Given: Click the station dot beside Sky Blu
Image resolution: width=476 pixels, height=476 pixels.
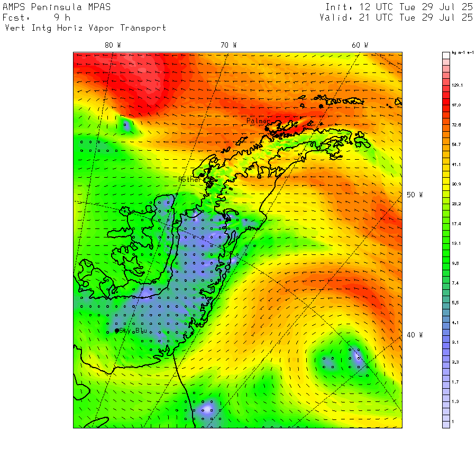Looking at the screenshot, I should pos(117,331).
